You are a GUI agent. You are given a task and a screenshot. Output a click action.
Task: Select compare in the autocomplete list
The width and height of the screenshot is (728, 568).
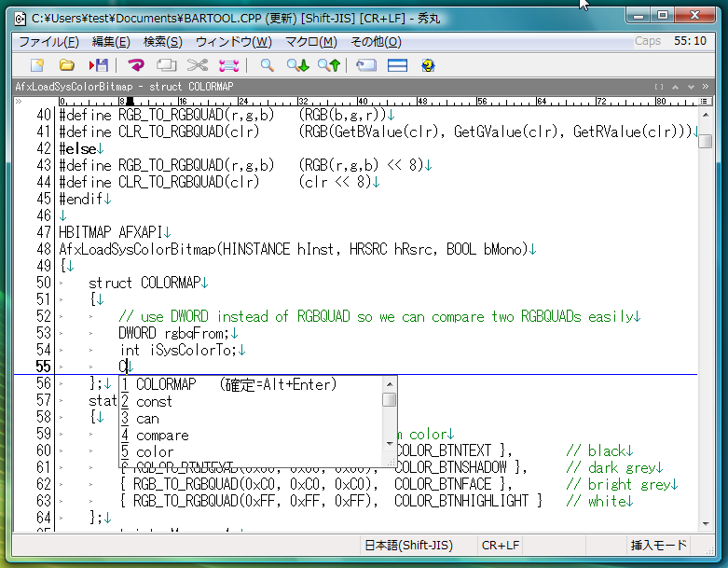tap(251, 436)
